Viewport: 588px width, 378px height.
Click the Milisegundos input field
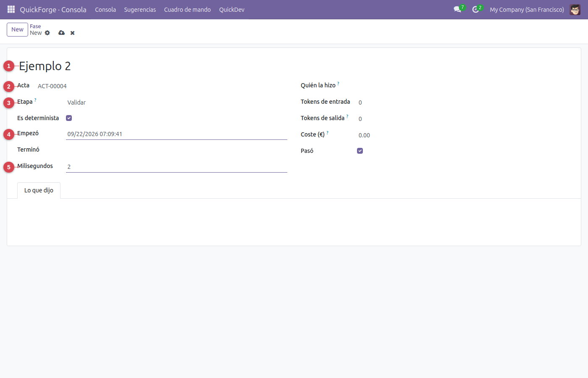(x=176, y=167)
